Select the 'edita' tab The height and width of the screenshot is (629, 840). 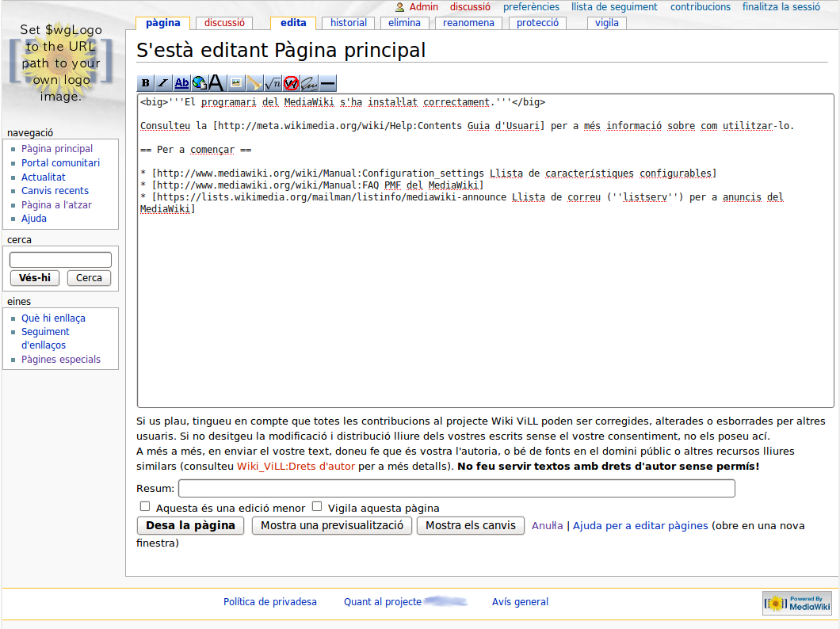[x=293, y=23]
